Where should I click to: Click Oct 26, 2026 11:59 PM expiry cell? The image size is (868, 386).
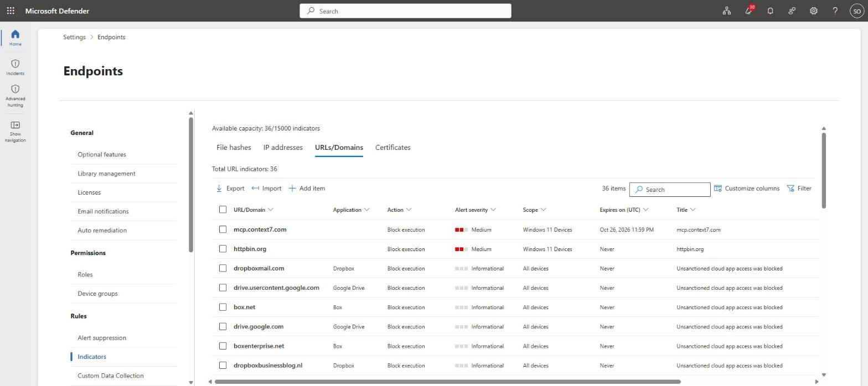tap(627, 229)
